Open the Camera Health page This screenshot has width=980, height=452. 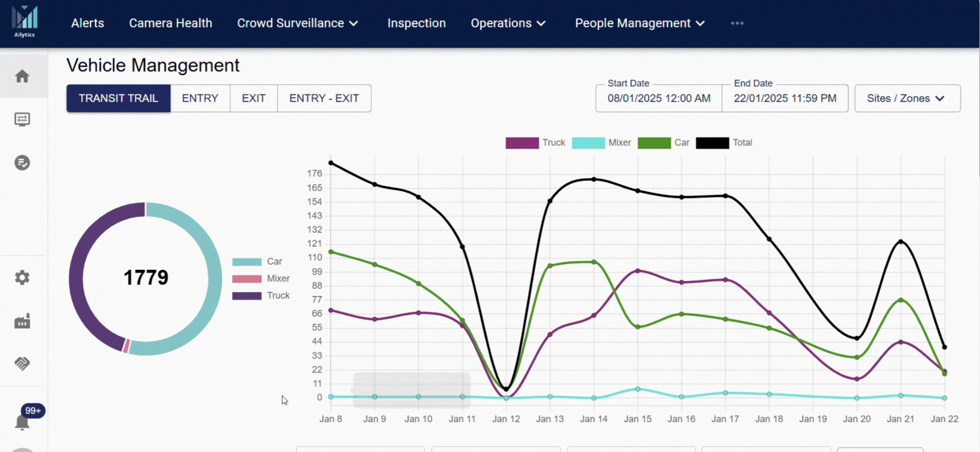pyautogui.click(x=171, y=23)
